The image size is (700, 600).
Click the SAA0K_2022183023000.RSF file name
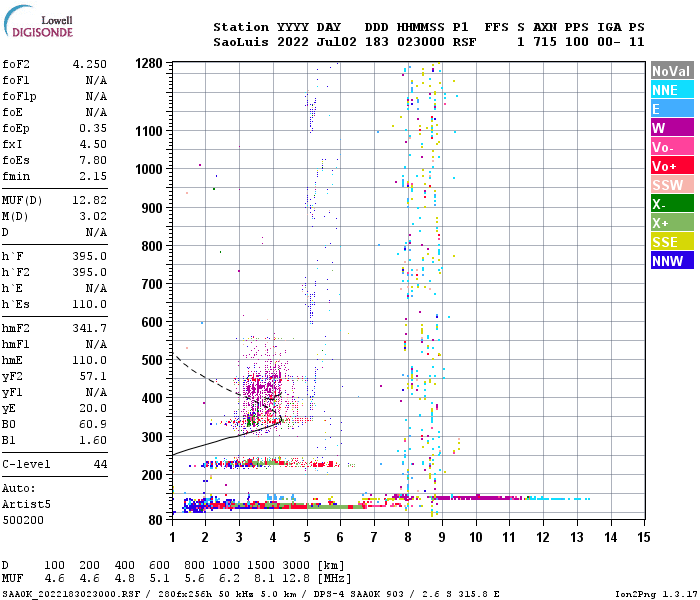(71, 594)
